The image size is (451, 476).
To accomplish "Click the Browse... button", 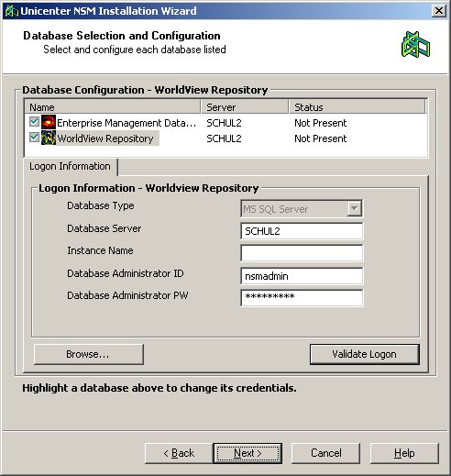I will point(89,354).
